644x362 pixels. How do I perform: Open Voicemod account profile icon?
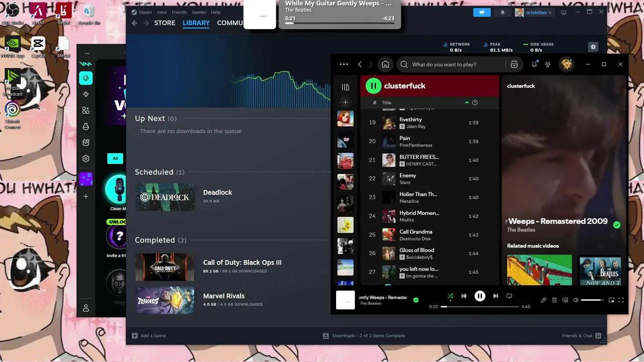86,308
